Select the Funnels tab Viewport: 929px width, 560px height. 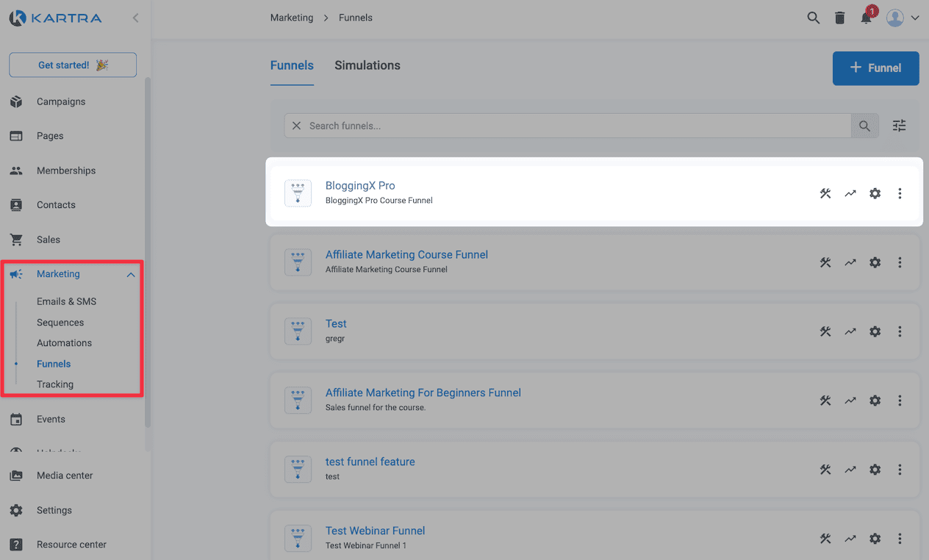292,65
